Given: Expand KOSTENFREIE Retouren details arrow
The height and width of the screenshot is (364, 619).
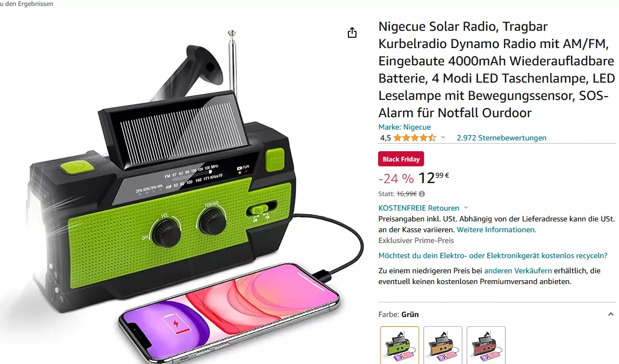Looking at the screenshot, I should pyautogui.click(x=466, y=208).
